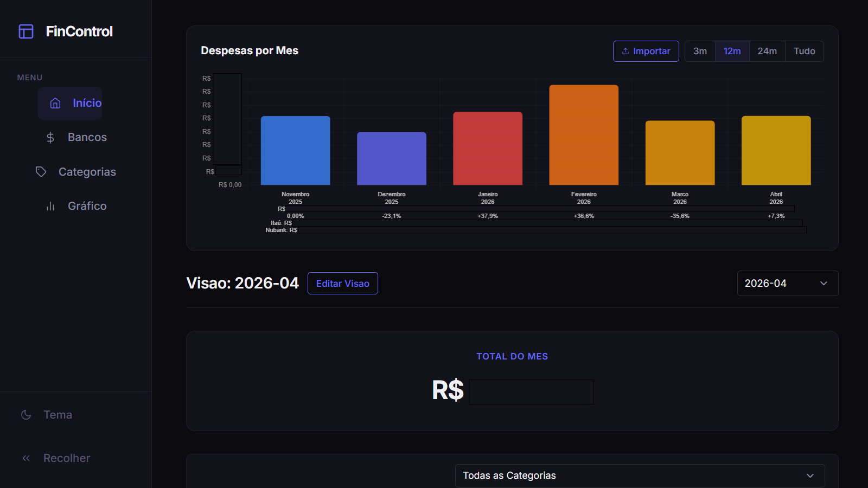
Task: Select the 24m time range
Action: tap(767, 51)
